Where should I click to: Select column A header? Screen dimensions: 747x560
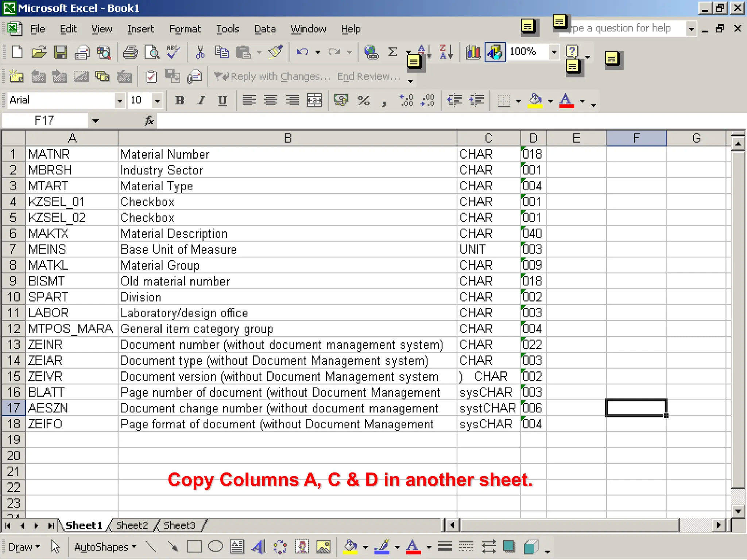coord(72,138)
